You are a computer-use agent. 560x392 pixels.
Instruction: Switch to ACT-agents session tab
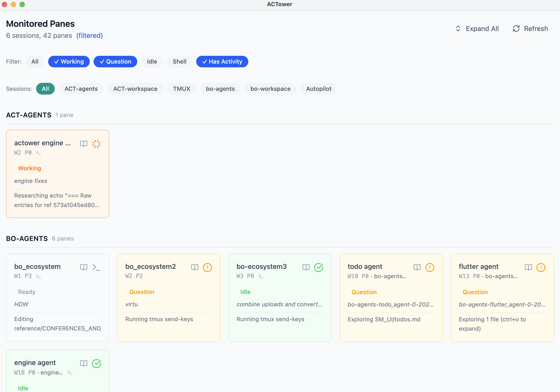tap(81, 89)
